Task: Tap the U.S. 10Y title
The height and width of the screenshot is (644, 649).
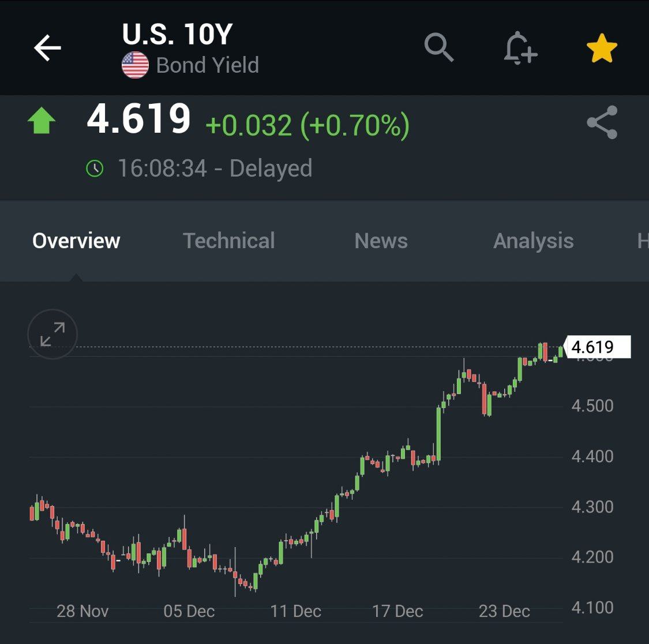Action: (x=177, y=35)
